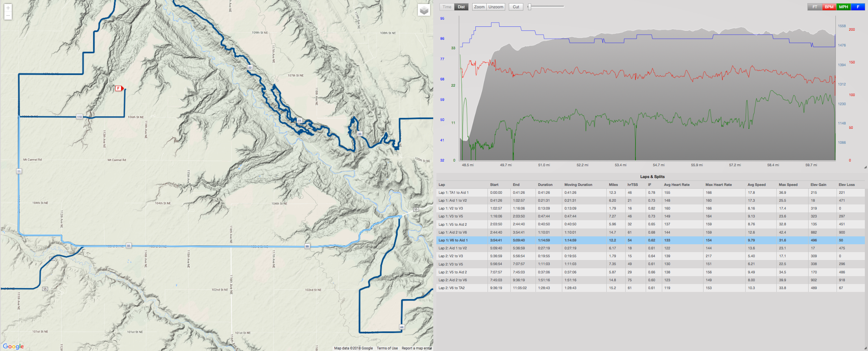The image size is (868, 351).
Task: Zoom in the map with plus button
Action: tap(8, 8)
